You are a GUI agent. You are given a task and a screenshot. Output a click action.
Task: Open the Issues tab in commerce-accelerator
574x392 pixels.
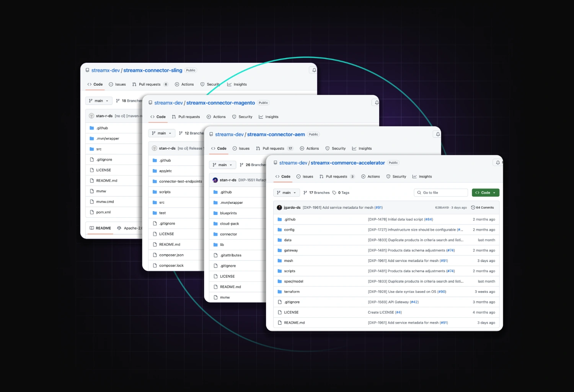pyautogui.click(x=305, y=176)
